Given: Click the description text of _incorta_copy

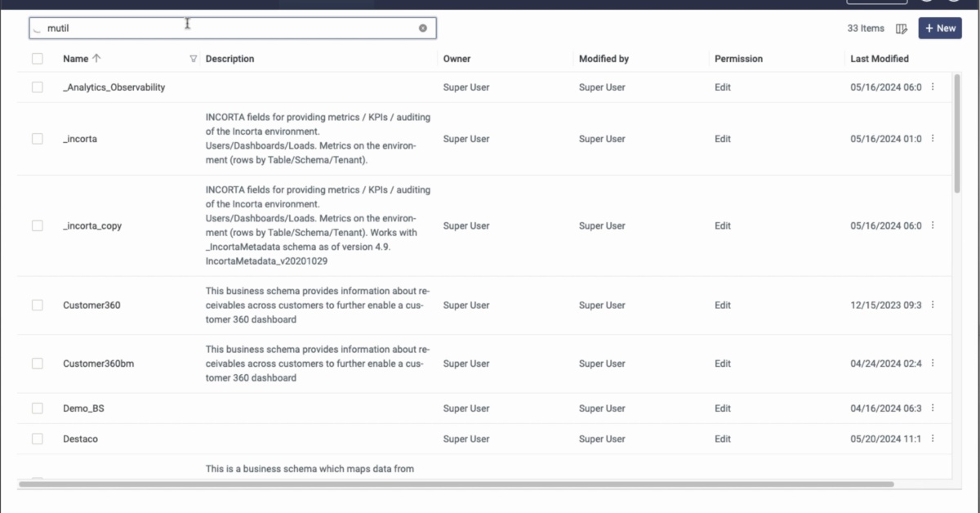Looking at the screenshot, I should click(x=318, y=225).
